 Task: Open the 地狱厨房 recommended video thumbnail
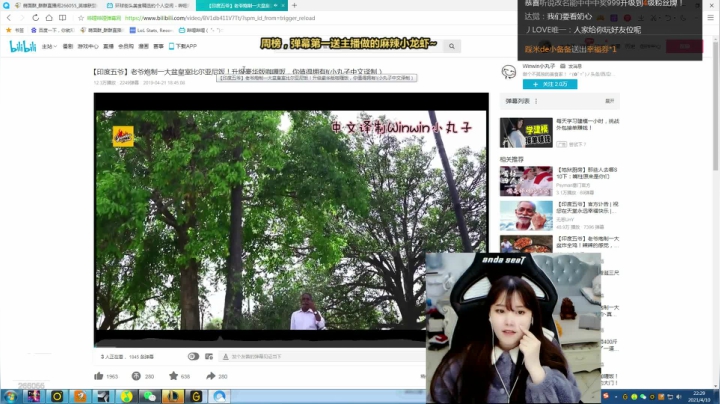(526, 181)
